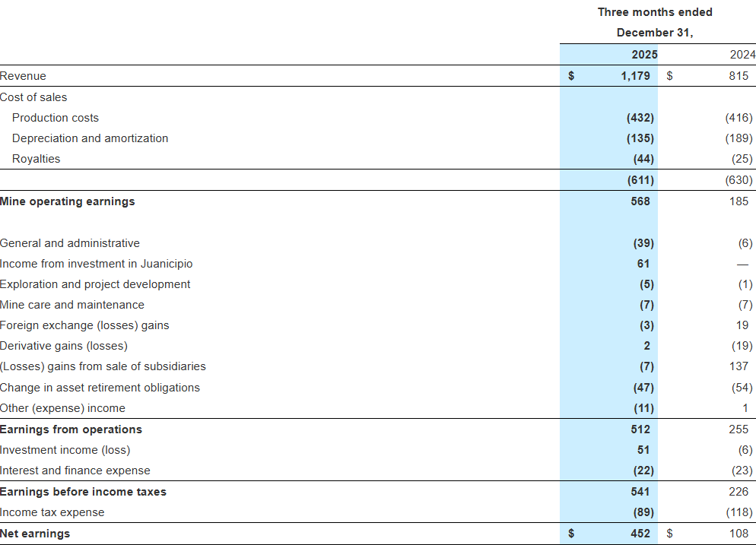Screen dimensions: 756x545
Task: Click the Interest and finance expense label
Action: [75, 471]
